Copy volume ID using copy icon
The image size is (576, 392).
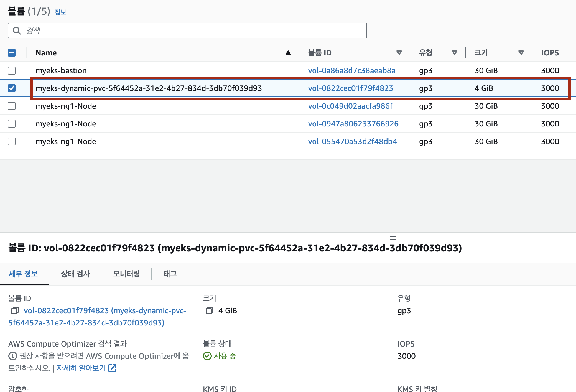pos(15,310)
